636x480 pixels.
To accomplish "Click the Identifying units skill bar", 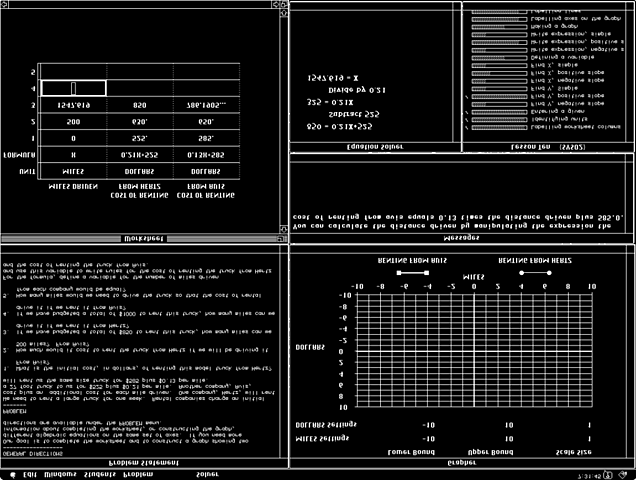I will click(x=499, y=120).
